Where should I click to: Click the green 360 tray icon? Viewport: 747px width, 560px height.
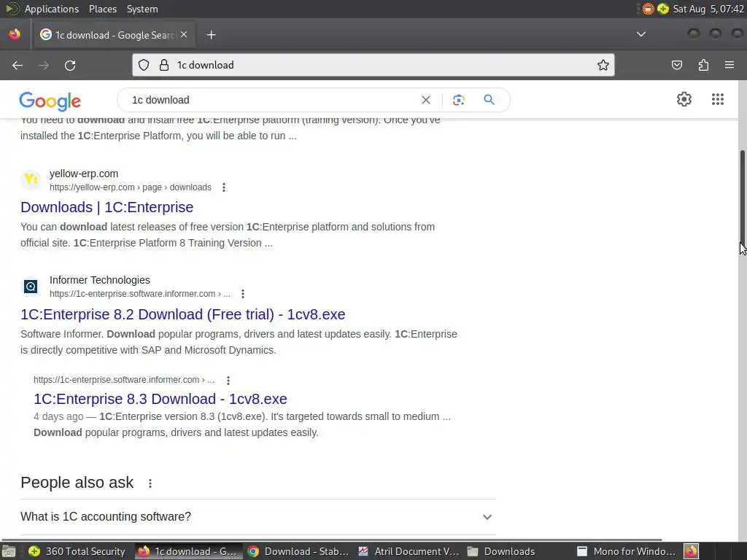tap(663, 9)
